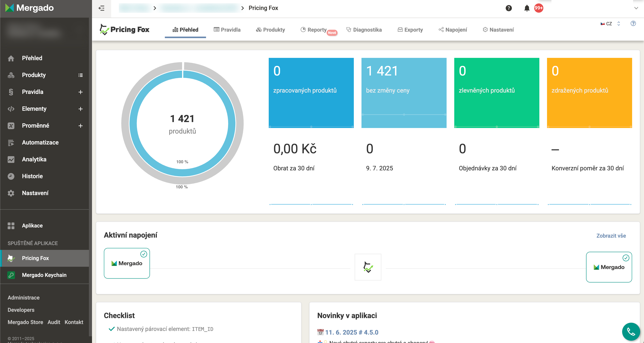The image size is (644, 343).
Task: Open Mergado Keychain app in sidebar
Action: 44,275
